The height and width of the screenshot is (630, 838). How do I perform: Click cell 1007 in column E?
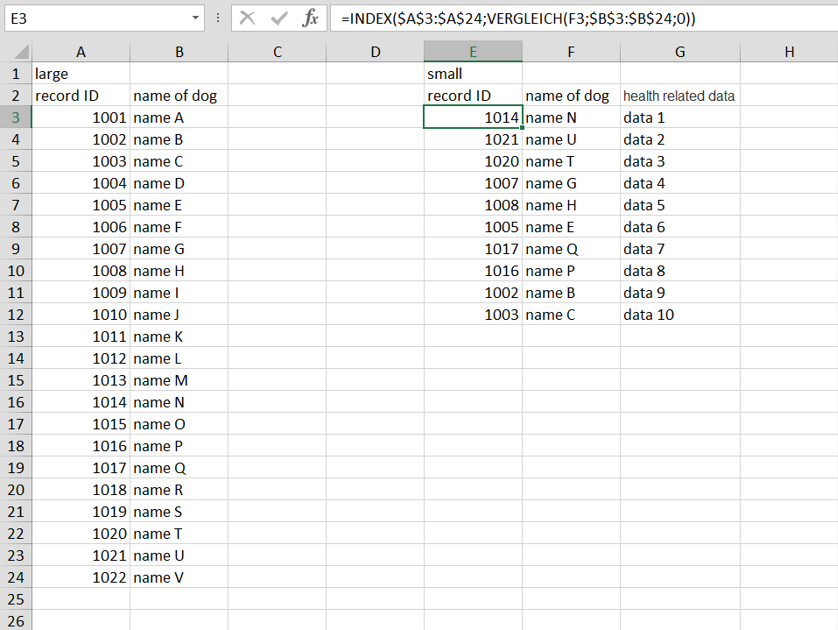point(473,183)
